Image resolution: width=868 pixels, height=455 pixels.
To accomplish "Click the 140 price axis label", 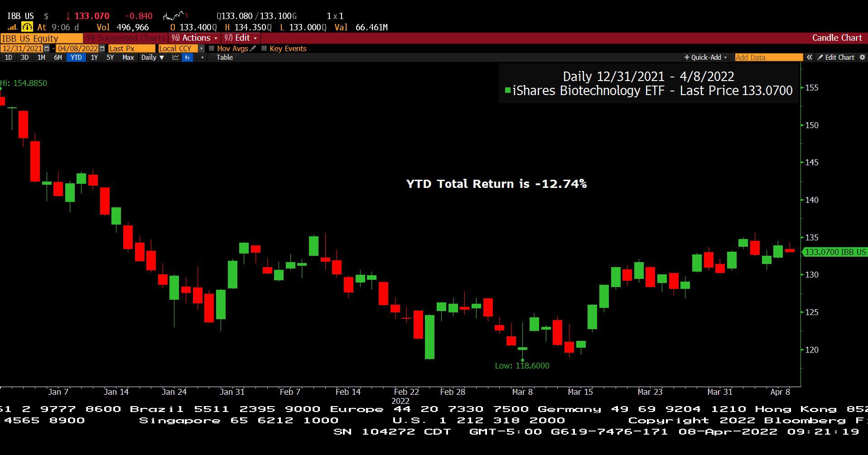I will 812,200.
